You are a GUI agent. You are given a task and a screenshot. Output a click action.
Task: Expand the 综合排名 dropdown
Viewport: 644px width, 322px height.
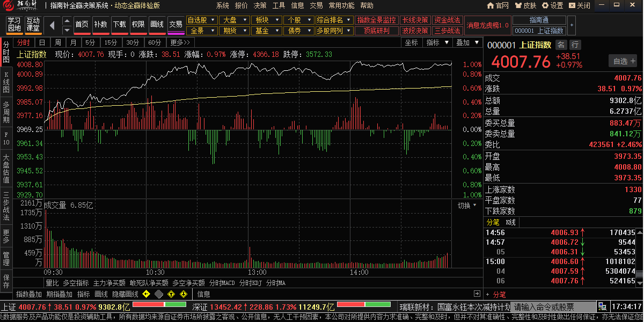click(x=334, y=20)
